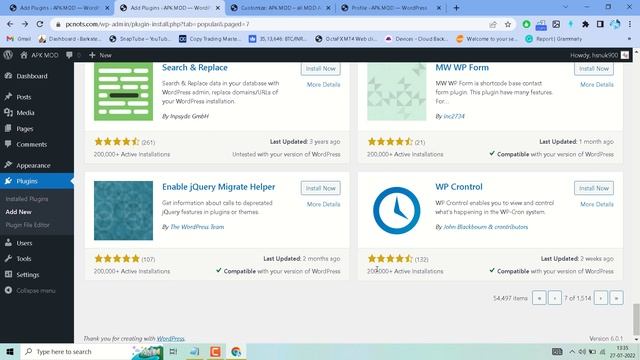View More Details for Search & Replace
The width and height of the screenshot is (640, 360).
pos(323,84)
